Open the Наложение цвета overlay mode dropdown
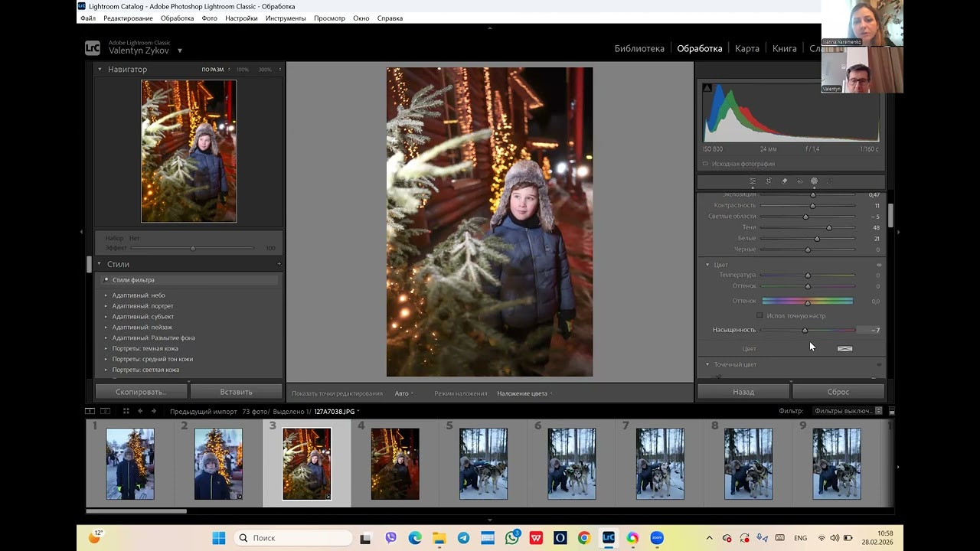Viewport: 980px width, 551px height. tap(524, 393)
